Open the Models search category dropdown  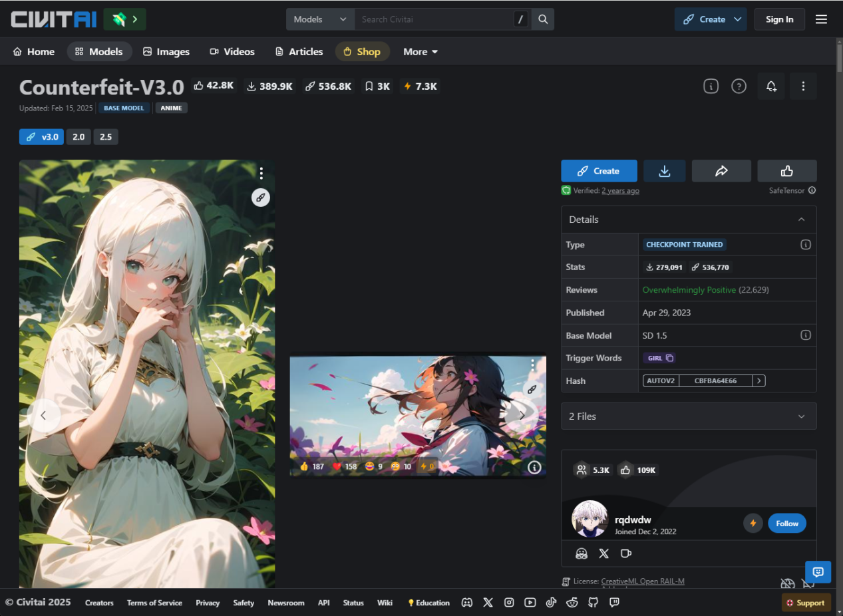click(x=320, y=19)
